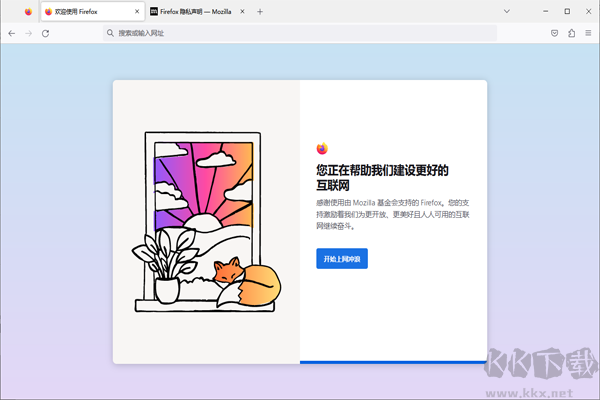Click the heading 您正在帮助我们建设更好的互联网

coord(382,178)
